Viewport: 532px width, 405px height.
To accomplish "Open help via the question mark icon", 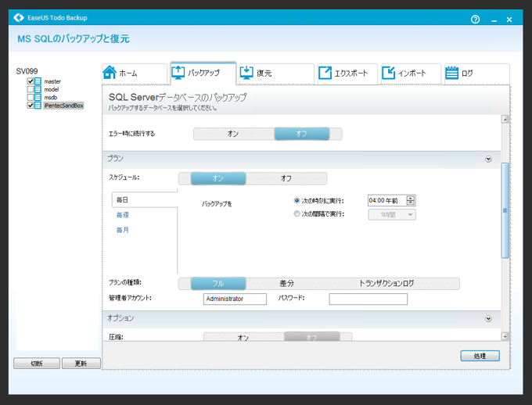I will 476,20.
